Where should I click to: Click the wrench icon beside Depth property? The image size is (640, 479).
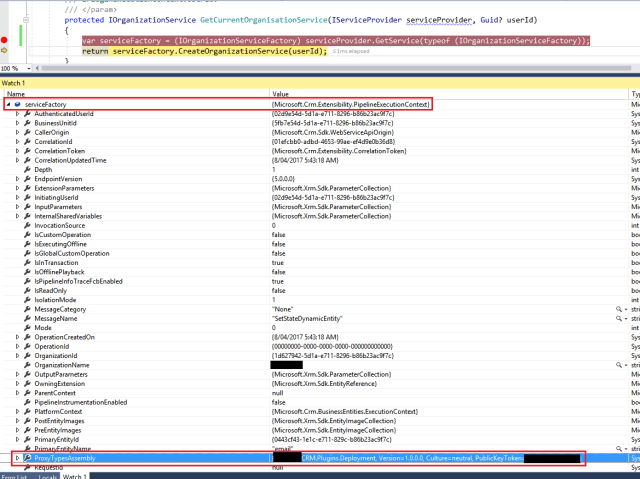pos(27,170)
